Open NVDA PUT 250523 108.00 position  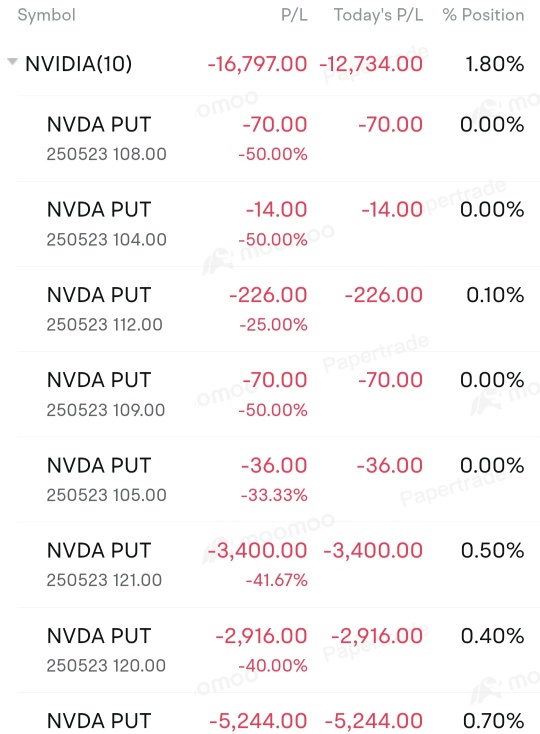(278, 139)
